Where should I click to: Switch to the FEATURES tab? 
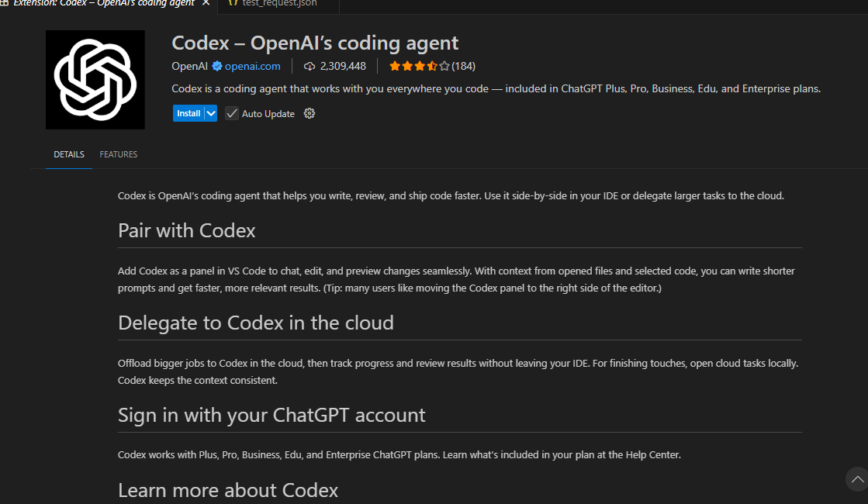pos(119,154)
